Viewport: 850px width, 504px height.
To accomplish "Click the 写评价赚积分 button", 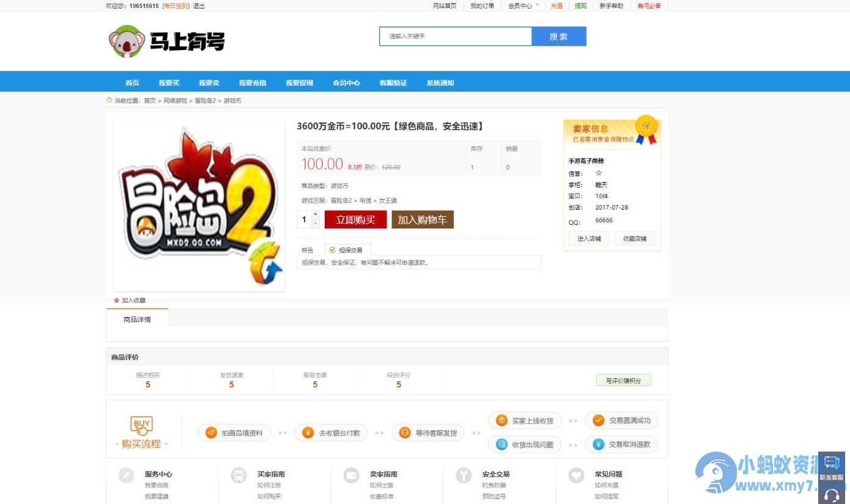I will tap(624, 380).
